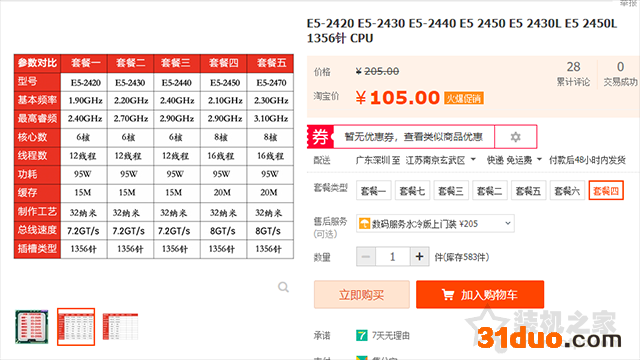Click the orange icon in 售后服务 dropdown
The height and width of the screenshot is (360, 640).
tap(364, 223)
